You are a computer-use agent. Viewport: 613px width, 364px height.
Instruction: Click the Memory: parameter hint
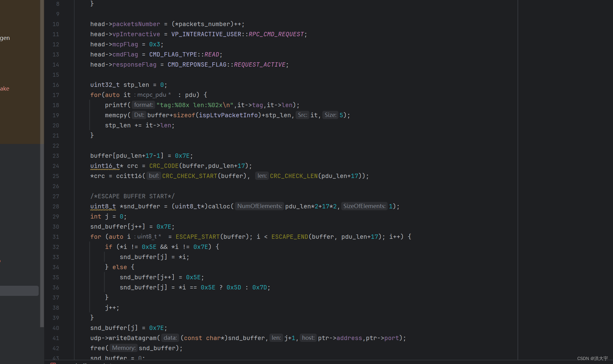[124, 348]
